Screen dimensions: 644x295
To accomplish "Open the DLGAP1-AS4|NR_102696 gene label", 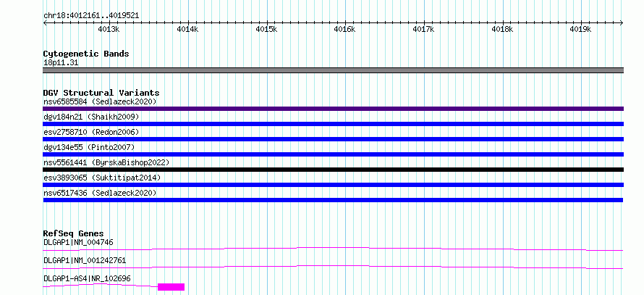I will [87, 278].
